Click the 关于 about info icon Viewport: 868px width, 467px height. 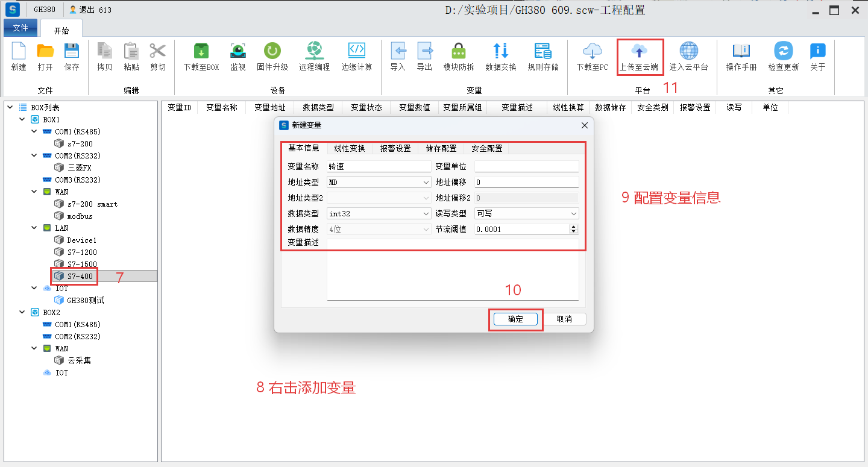(x=818, y=51)
